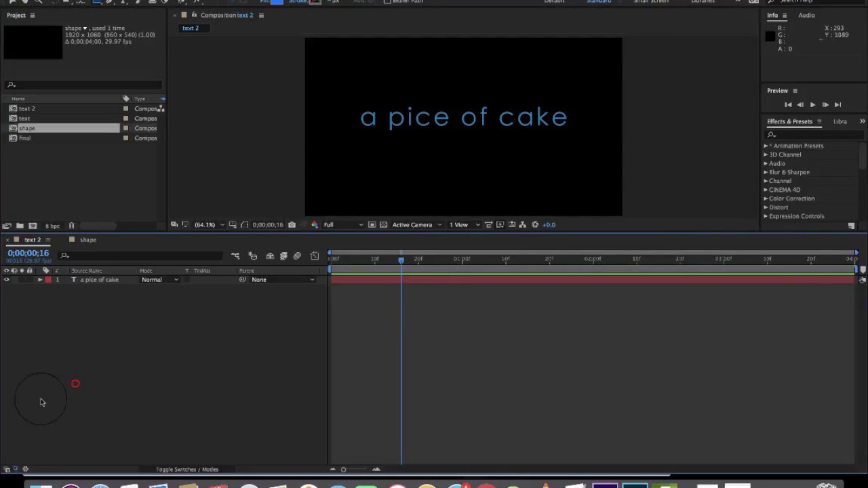
Task: Expand the 'a pice of cake' layer properties
Action: (40, 279)
